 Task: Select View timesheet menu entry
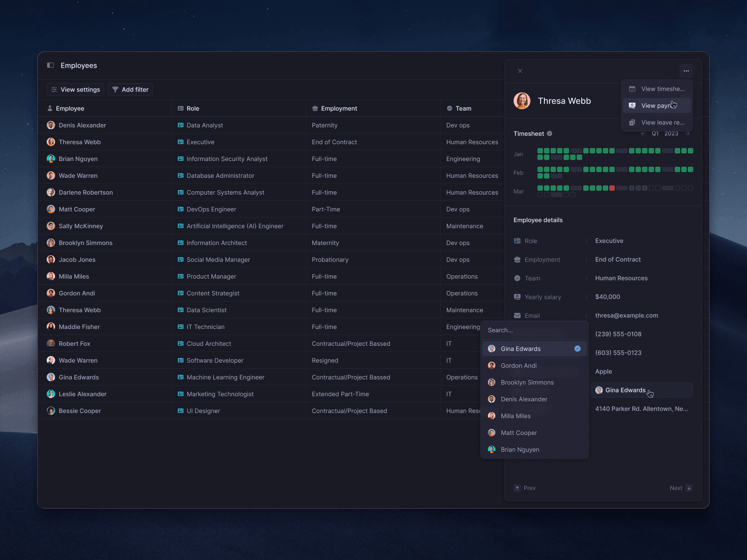coord(657,89)
